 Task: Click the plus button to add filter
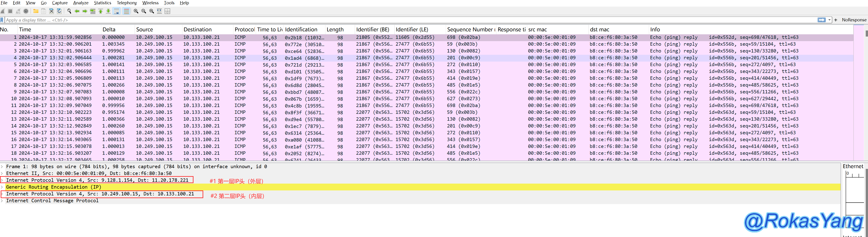pos(836,20)
